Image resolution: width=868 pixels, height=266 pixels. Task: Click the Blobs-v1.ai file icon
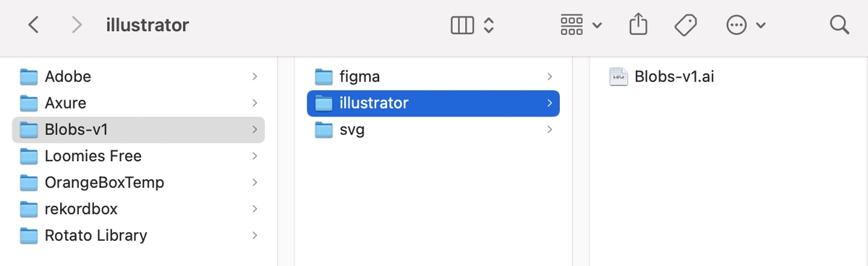tap(618, 76)
